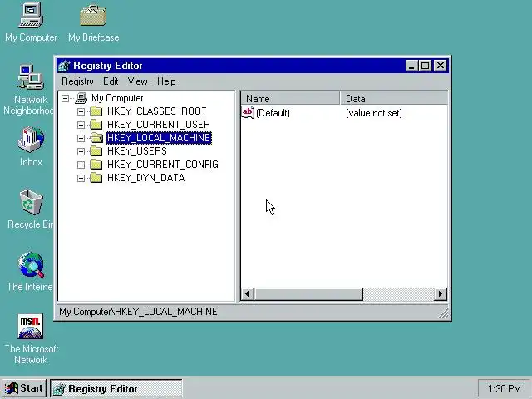532x399 pixels.
Task: Select the My Computer tree label
Action: pos(117,98)
